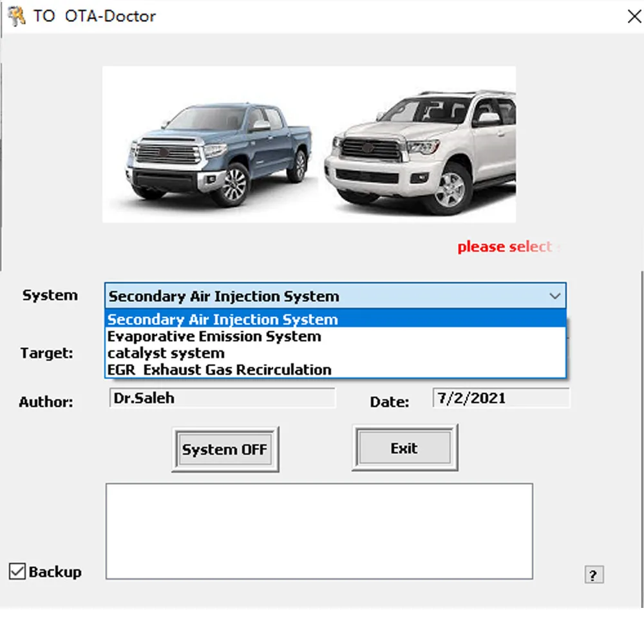The height and width of the screenshot is (644, 644).
Task: Select Secondary Air Injection System option
Action: [x=336, y=319]
